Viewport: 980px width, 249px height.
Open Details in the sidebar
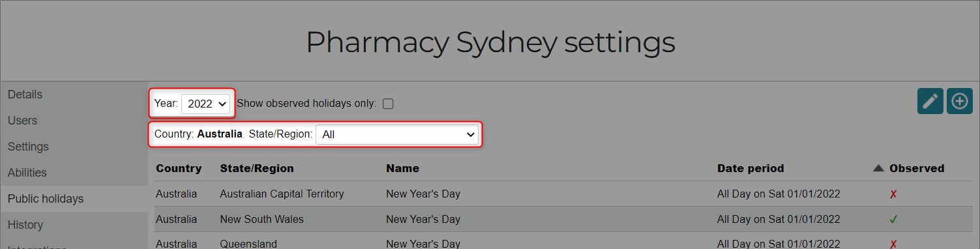[x=25, y=95]
